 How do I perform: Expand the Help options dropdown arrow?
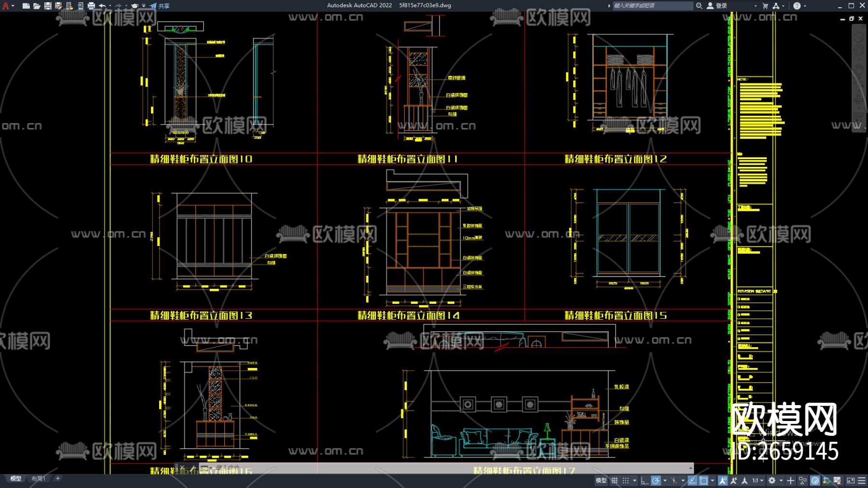click(x=805, y=6)
